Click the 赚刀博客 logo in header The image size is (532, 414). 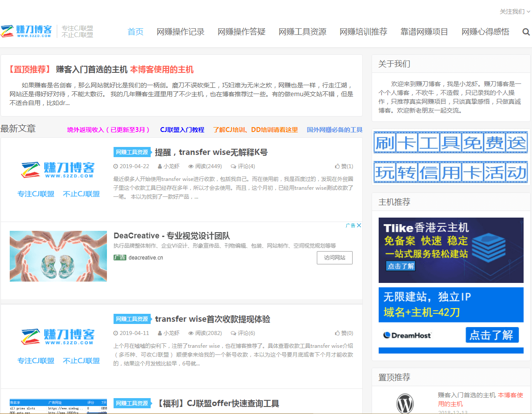(27, 31)
